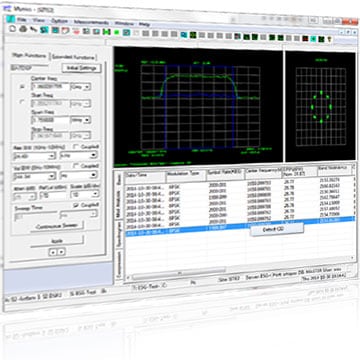Switch to the Extended Functions tab
The height and width of the screenshot is (360, 360).
point(73,57)
